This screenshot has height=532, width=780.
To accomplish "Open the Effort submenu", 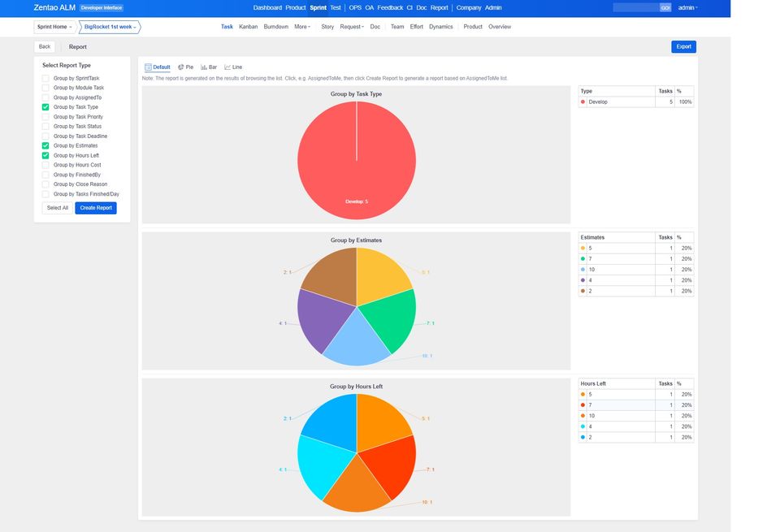I will (x=416, y=27).
